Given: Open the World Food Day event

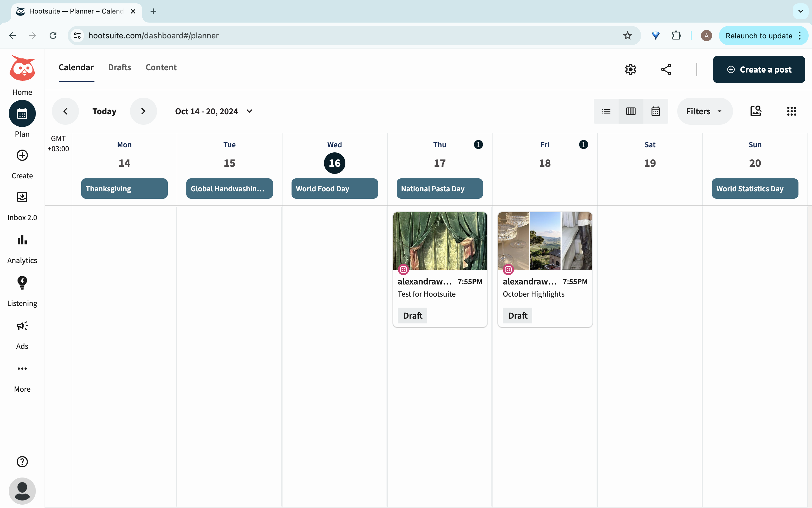Looking at the screenshot, I should [335, 189].
